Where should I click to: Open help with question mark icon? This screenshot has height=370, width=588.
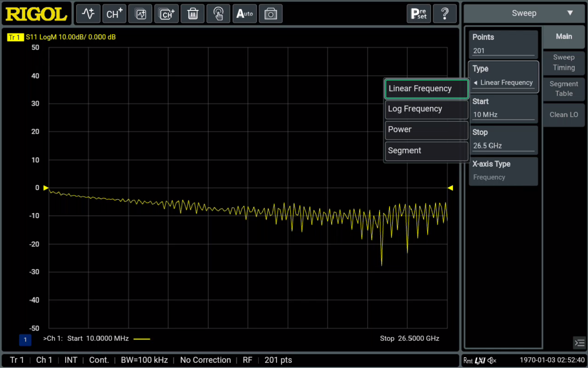click(445, 14)
